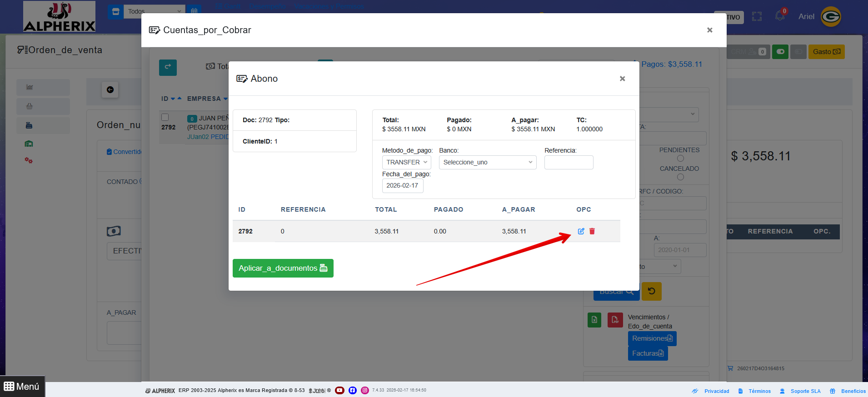868x397 pixels.
Task: Open the notifications bell icon
Action: [780, 16]
